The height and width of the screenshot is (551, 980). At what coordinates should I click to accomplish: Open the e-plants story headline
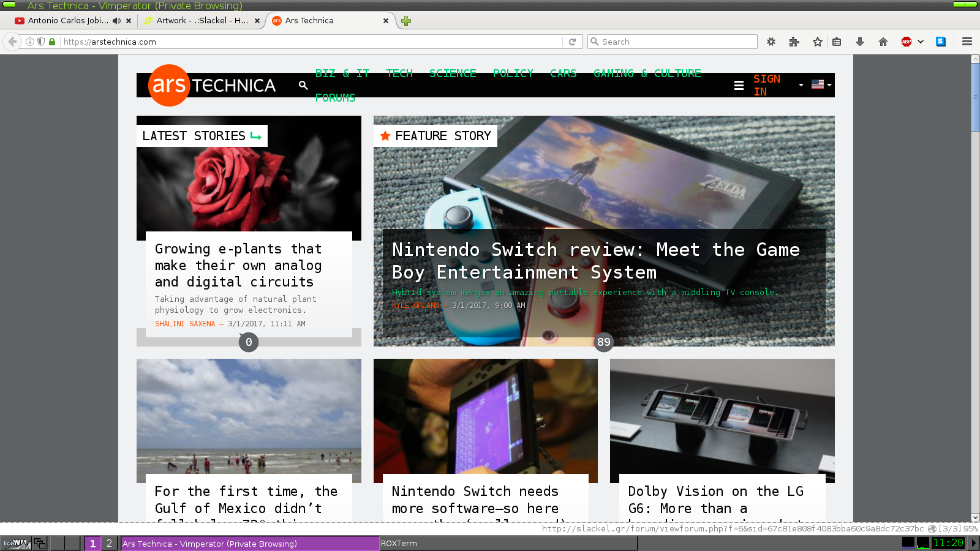click(x=238, y=265)
